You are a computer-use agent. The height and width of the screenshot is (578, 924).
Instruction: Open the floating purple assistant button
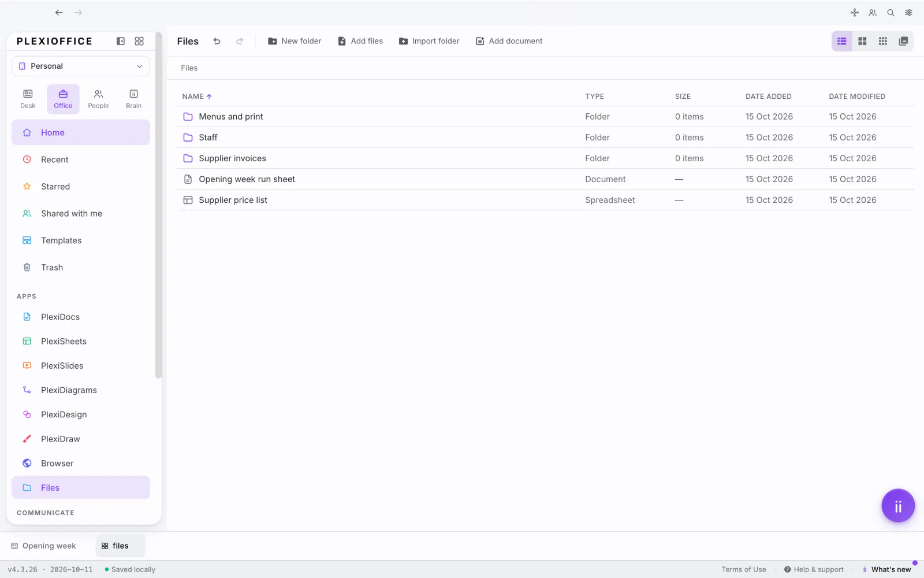click(898, 506)
